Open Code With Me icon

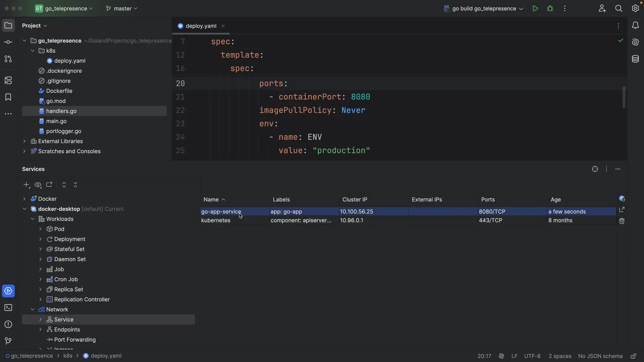tap(602, 9)
